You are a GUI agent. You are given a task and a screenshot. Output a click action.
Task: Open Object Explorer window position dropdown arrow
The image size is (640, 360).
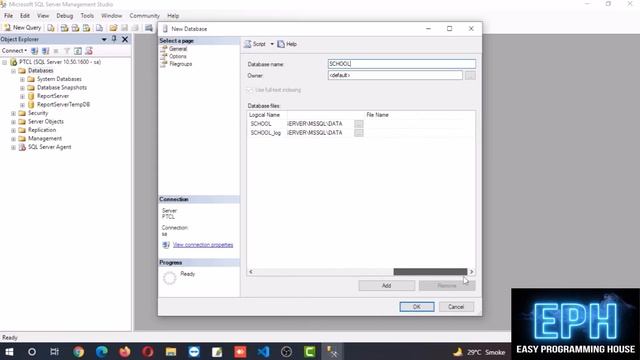(104, 39)
